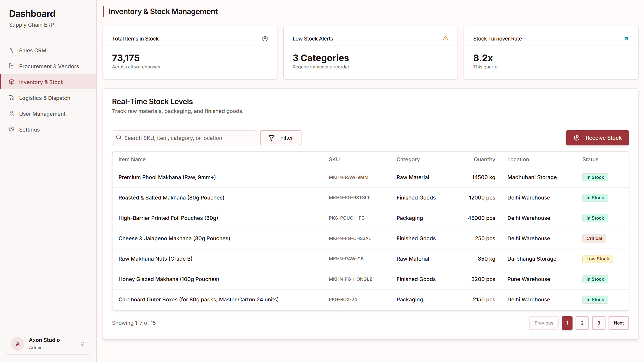Click the Dashboard title in sidebar
This screenshot has width=644, height=362.
32,14
